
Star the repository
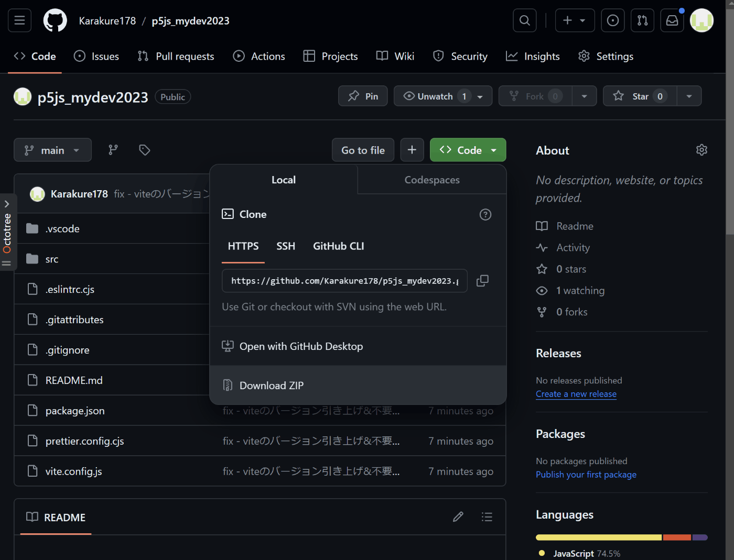point(640,96)
